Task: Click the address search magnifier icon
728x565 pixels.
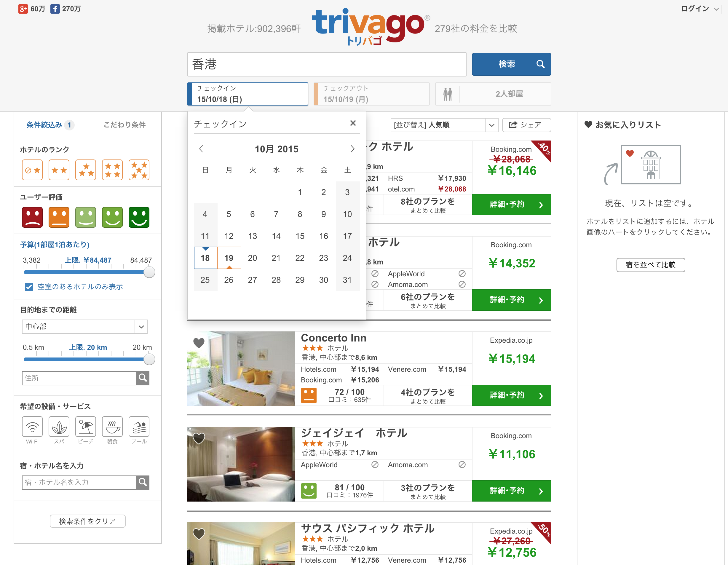Action: [x=143, y=378]
